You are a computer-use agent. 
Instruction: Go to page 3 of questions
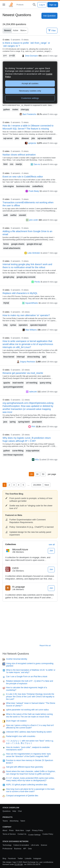click(x=14, y=485)
